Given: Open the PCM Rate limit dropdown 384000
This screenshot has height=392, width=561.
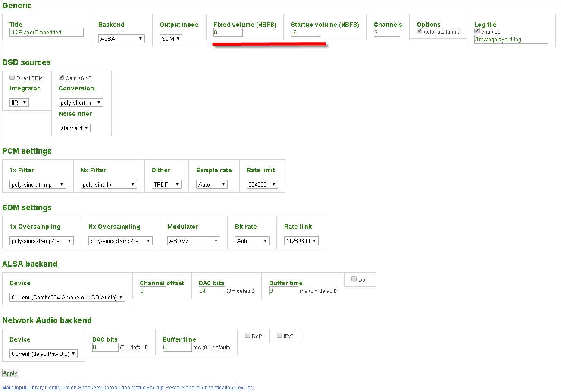Looking at the screenshot, I should click(x=262, y=184).
